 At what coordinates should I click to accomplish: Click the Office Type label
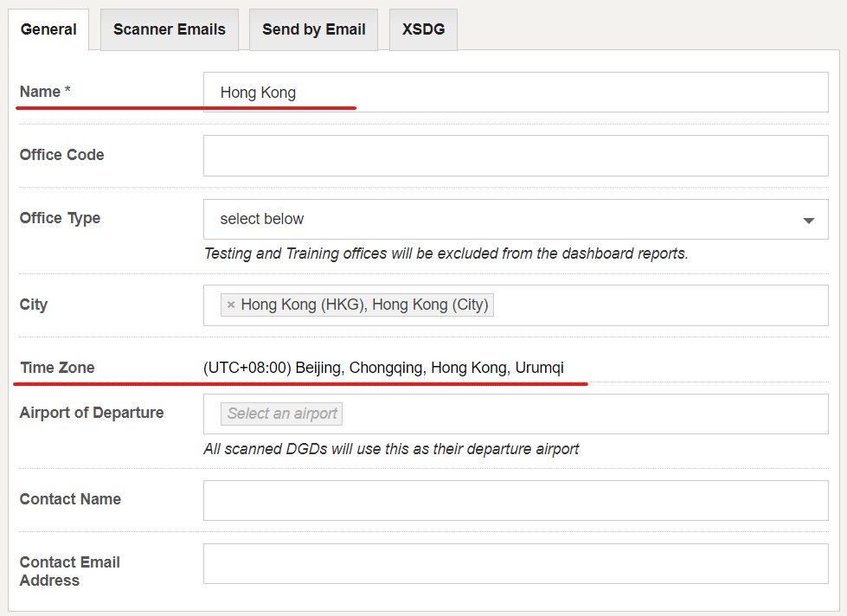click(x=60, y=218)
